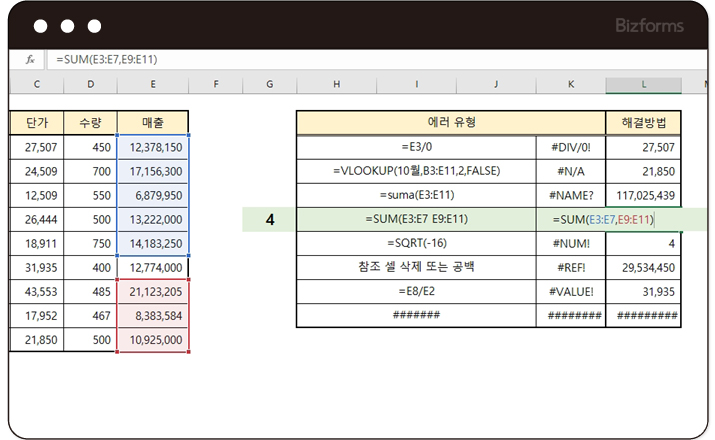The width and height of the screenshot is (715, 440).
Task: Click the cell containing #DIV/0! error
Action: point(571,147)
